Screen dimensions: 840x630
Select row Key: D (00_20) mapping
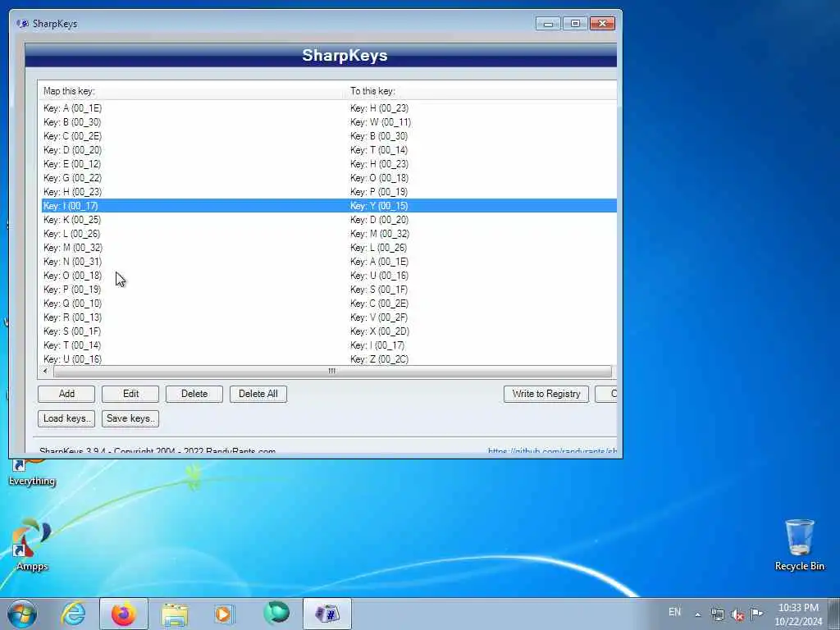click(x=329, y=150)
